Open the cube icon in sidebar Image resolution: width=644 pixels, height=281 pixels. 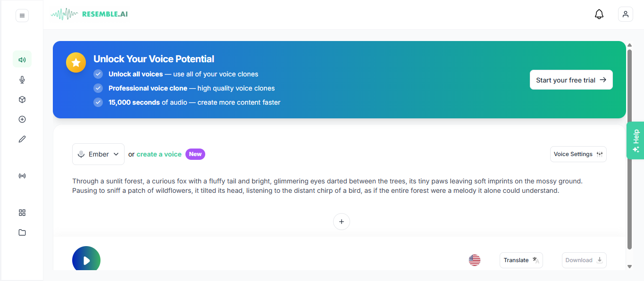click(22, 99)
